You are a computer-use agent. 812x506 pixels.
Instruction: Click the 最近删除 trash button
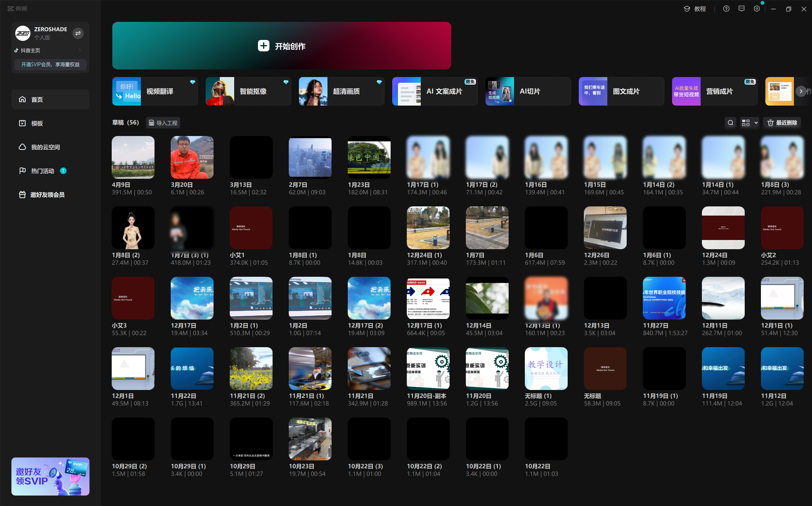(782, 123)
